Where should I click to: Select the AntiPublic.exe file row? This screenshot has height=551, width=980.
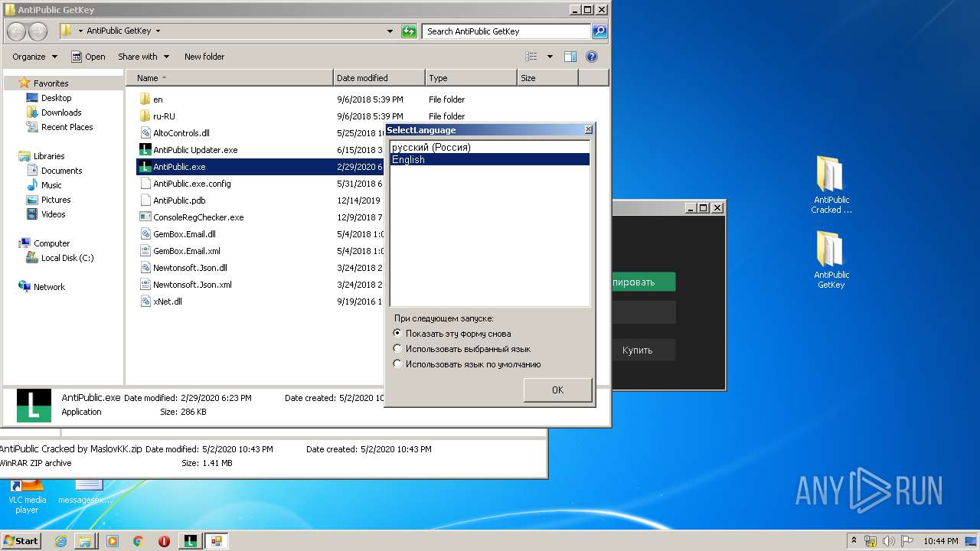point(260,167)
